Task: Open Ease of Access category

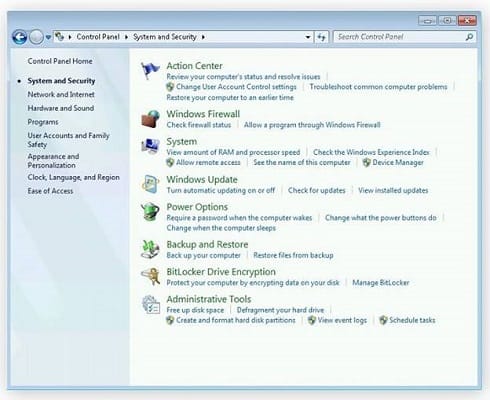Action: (x=50, y=191)
